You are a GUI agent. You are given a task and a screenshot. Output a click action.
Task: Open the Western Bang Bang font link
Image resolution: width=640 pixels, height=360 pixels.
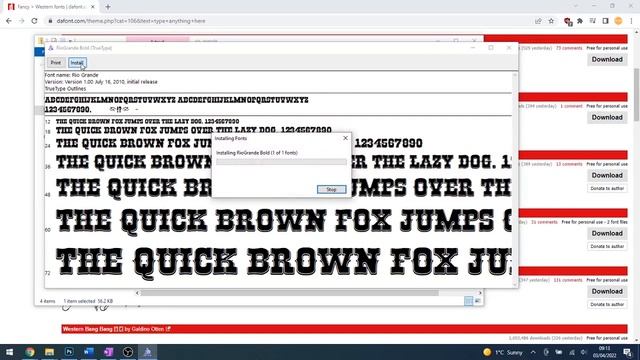click(87, 329)
